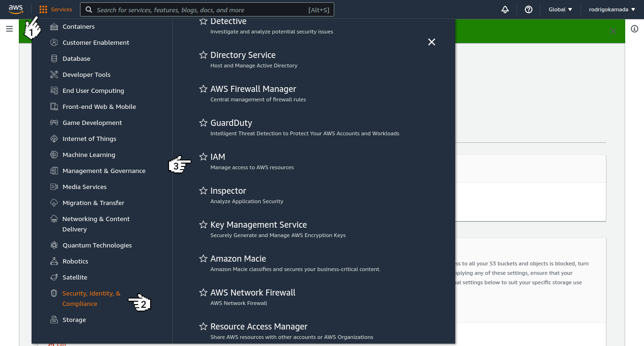Screen dimensions: 644x346
Task: Select the Internet of Things category
Action: (x=89, y=139)
